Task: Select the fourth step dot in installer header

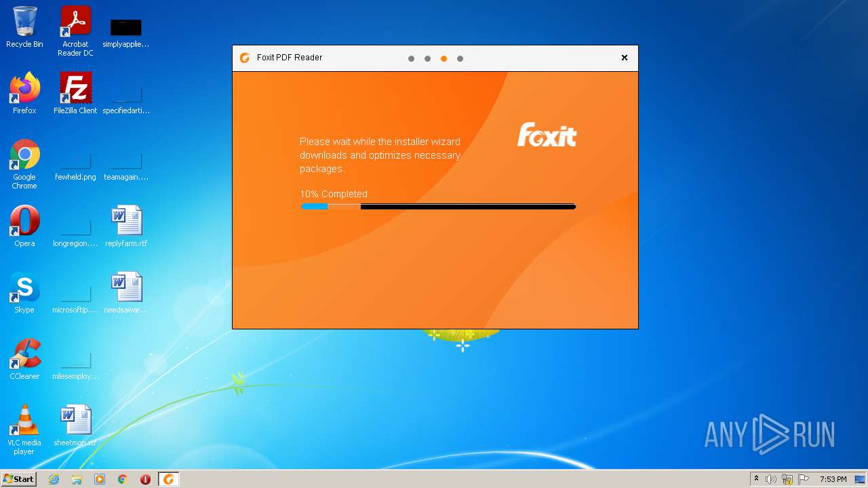Action: point(460,58)
